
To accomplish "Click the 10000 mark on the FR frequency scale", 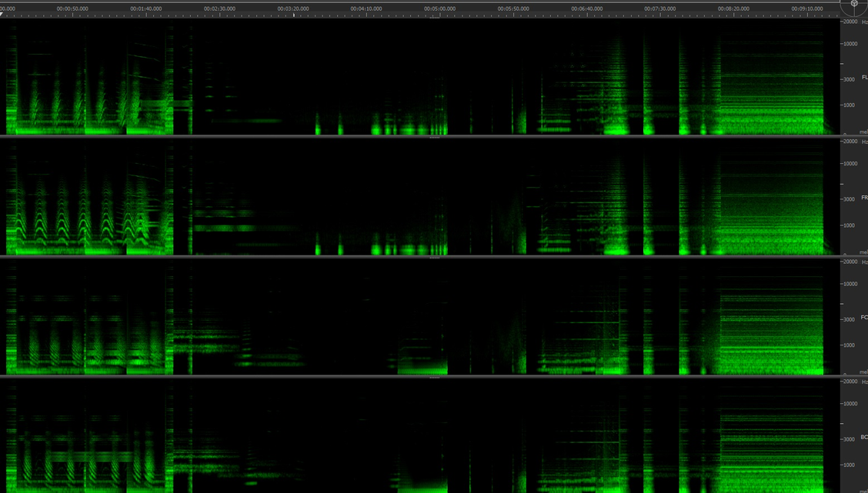I will pyautogui.click(x=851, y=164).
